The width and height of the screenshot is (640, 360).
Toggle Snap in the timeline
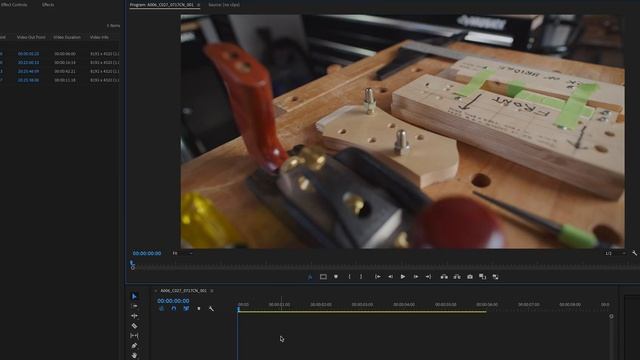174,309
